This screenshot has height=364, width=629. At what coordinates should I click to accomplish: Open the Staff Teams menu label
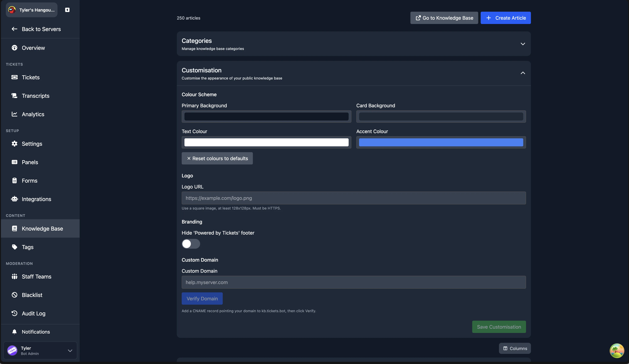[x=37, y=276]
